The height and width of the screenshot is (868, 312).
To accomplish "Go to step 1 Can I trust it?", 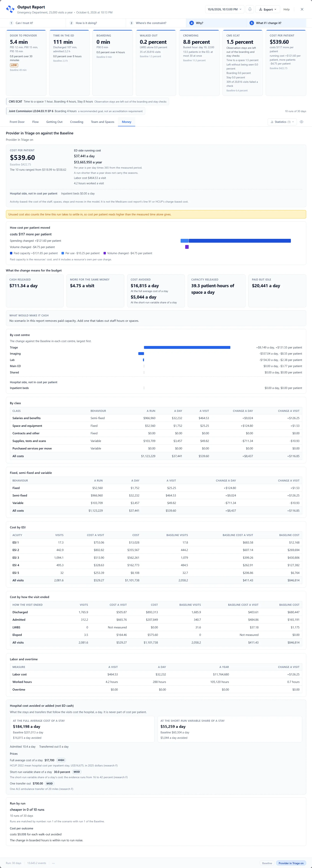I will [x=35, y=23].
